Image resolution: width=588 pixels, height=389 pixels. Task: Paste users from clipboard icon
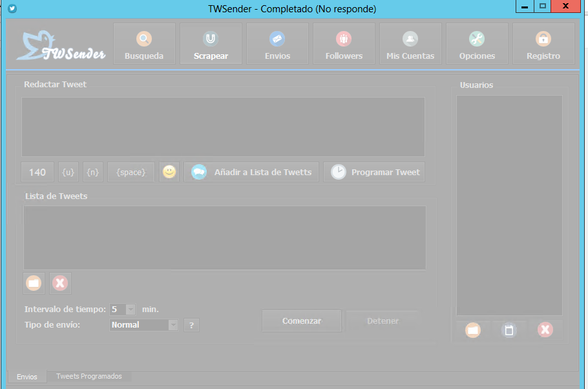pos(509,330)
